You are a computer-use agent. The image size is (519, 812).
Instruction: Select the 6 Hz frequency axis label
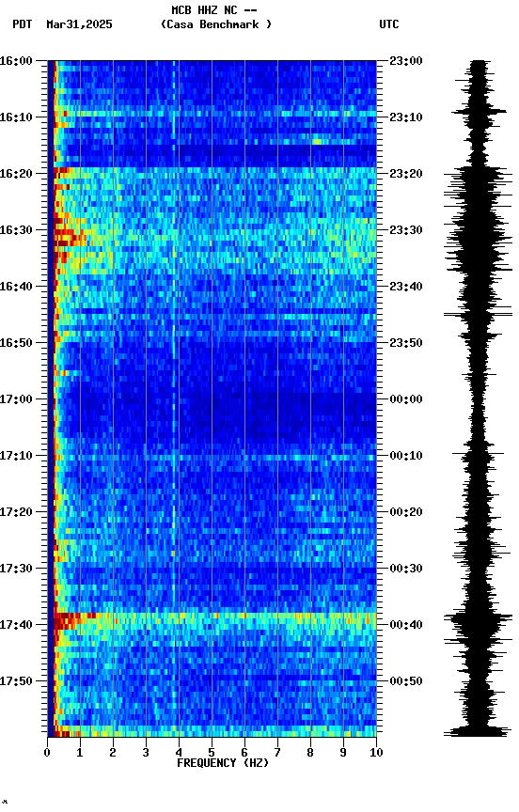coord(244,753)
